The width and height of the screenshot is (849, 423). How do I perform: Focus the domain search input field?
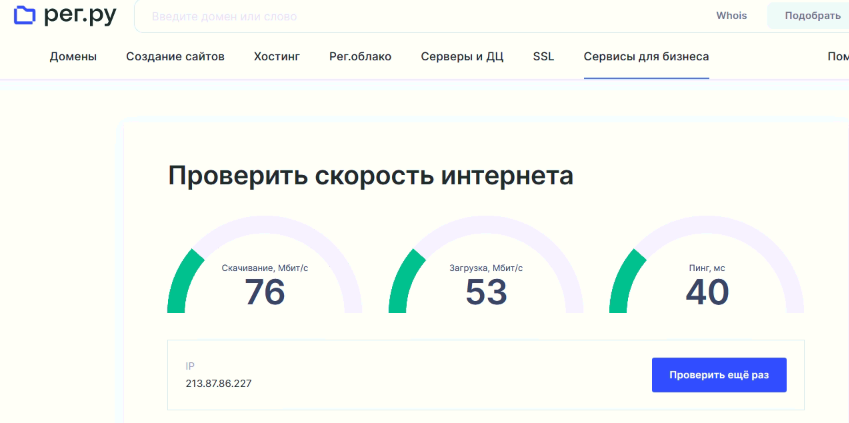[x=400, y=17]
